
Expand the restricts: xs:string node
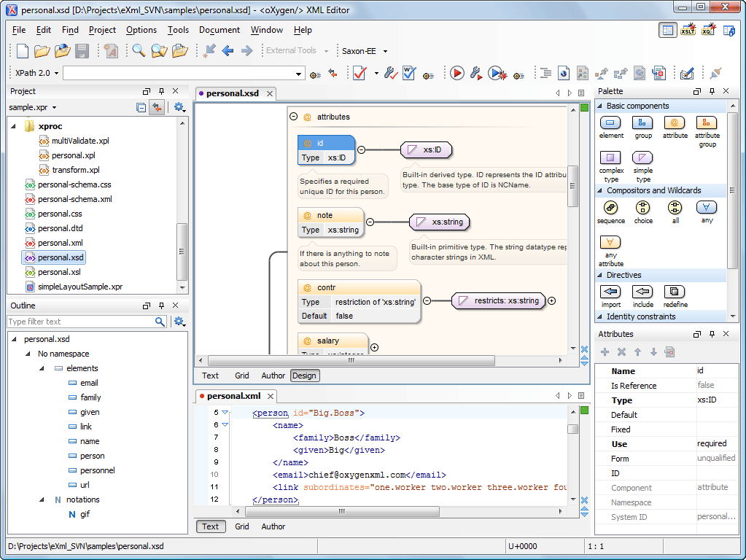(551, 300)
